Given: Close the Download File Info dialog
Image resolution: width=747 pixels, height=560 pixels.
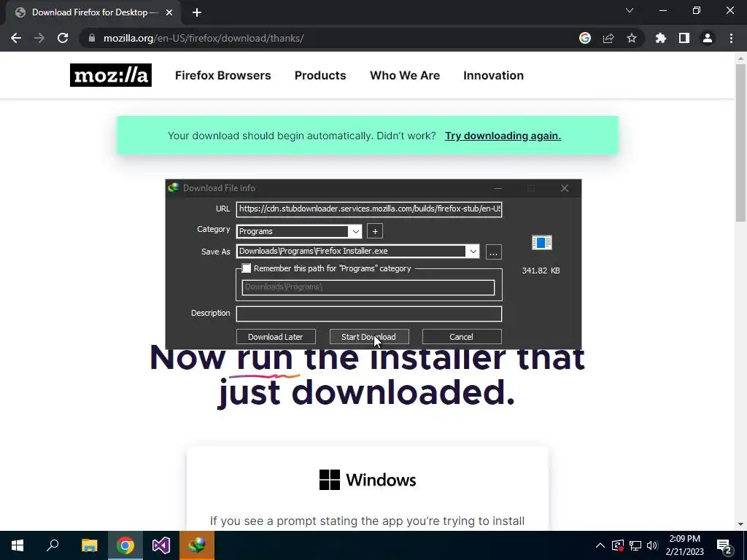Looking at the screenshot, I should pyautogui.click(x=565, y=188).
